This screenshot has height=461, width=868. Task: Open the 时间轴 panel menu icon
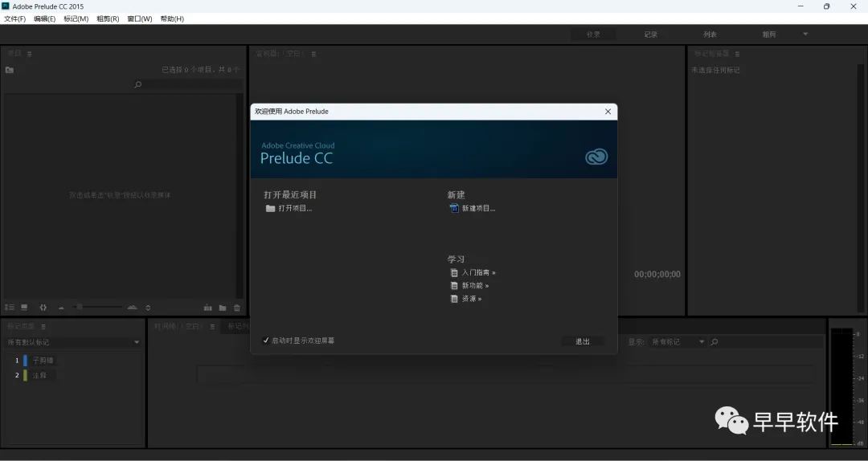[212, 327]
